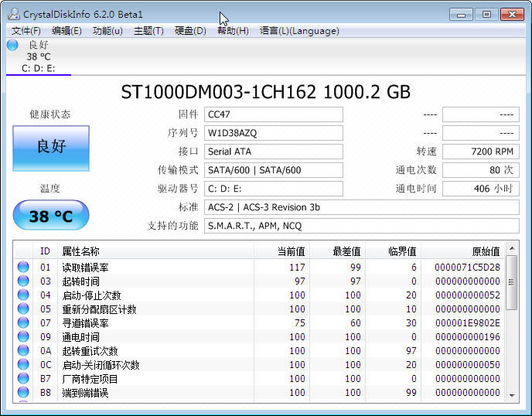Viewport: 532px width, 416px height.
Task: Click the 当前值 column header
Action: pyautogui.click(x=281, y=251)
